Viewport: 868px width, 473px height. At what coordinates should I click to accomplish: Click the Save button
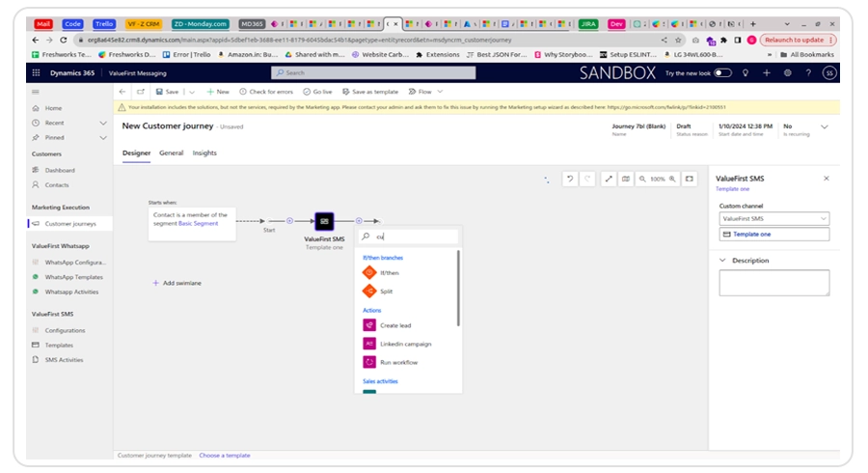click(x=167, y=92)
